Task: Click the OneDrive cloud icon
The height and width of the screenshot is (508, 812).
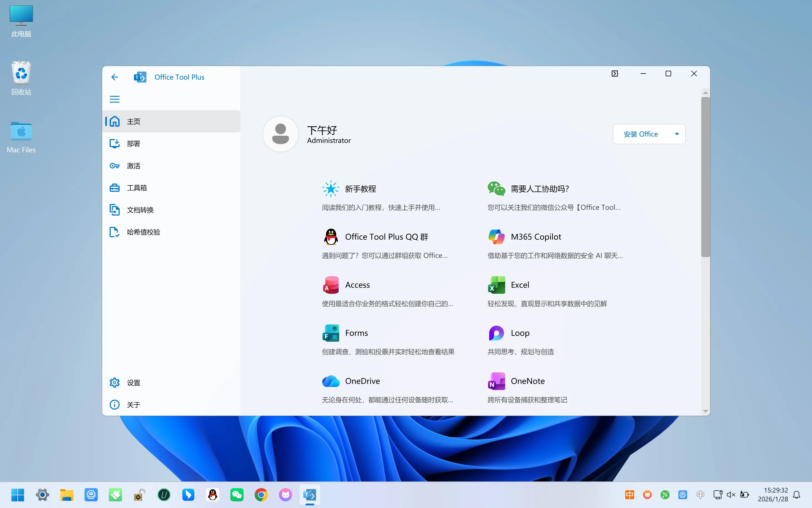Action: [331, 381]
